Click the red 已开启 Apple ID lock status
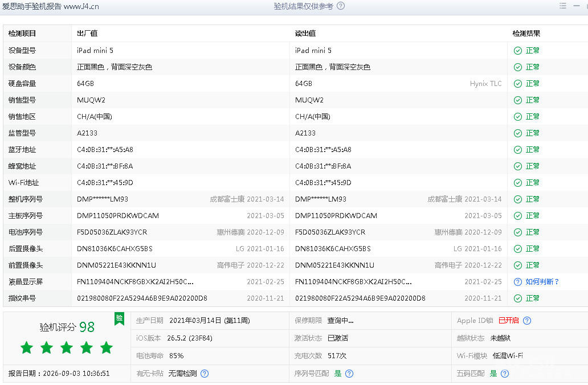Image resolution: width=588 pixels, height=385 pixels. pos(508,321)
